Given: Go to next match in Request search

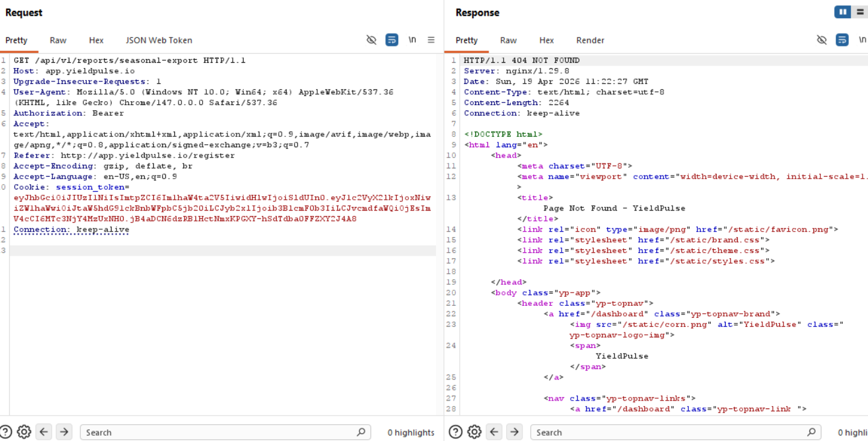Looking at the screenshot, I should click(64, 432).
